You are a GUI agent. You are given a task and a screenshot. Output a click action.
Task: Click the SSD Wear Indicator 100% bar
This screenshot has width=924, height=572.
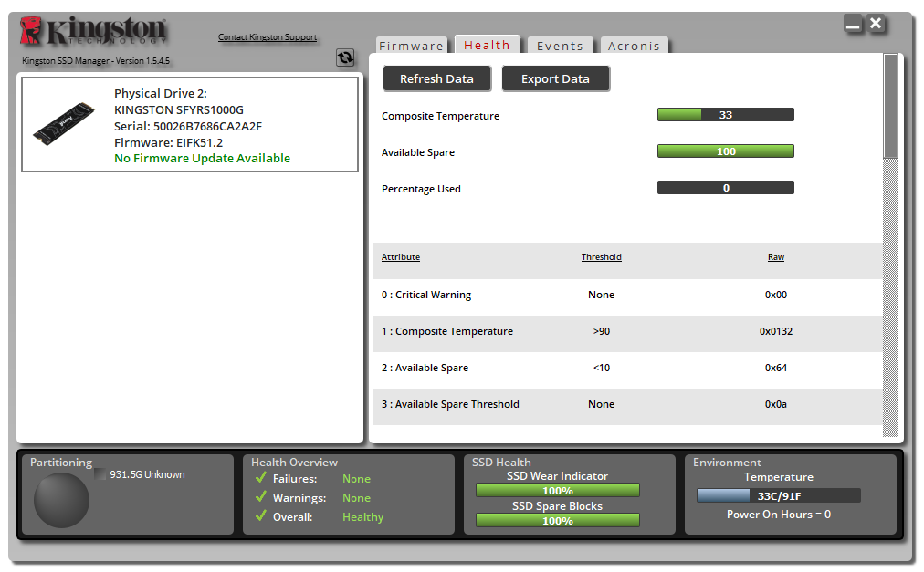tap(558, 490)
